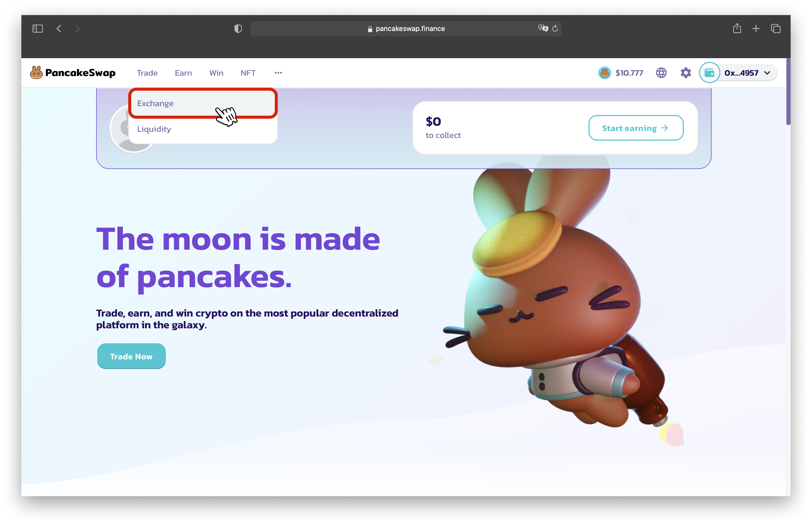Reload the page with the refresh icon

tap(555, 29)
